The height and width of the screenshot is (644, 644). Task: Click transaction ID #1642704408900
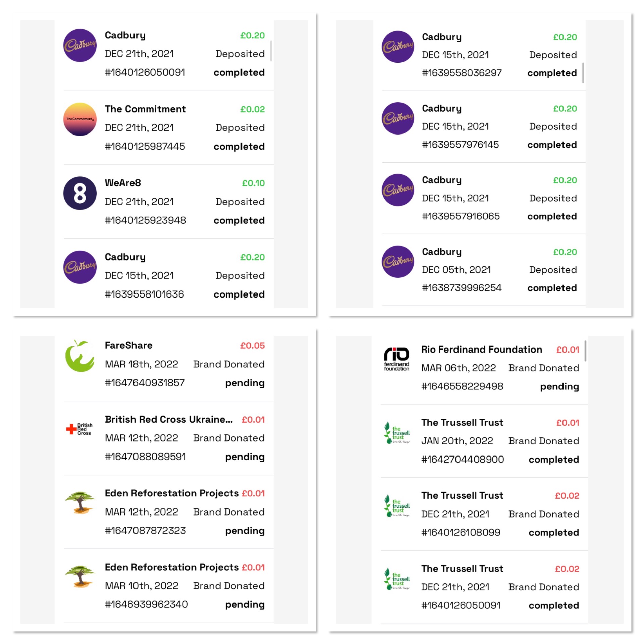click(x=463, y=459)
